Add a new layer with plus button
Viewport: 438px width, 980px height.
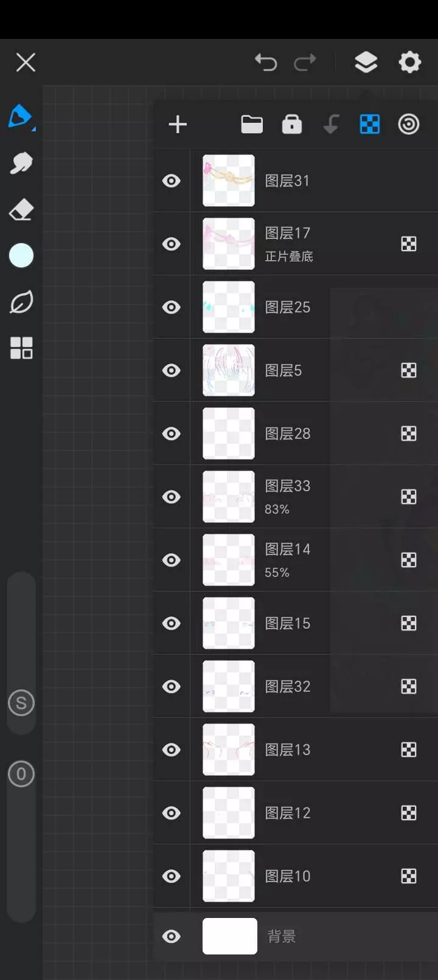178,125
